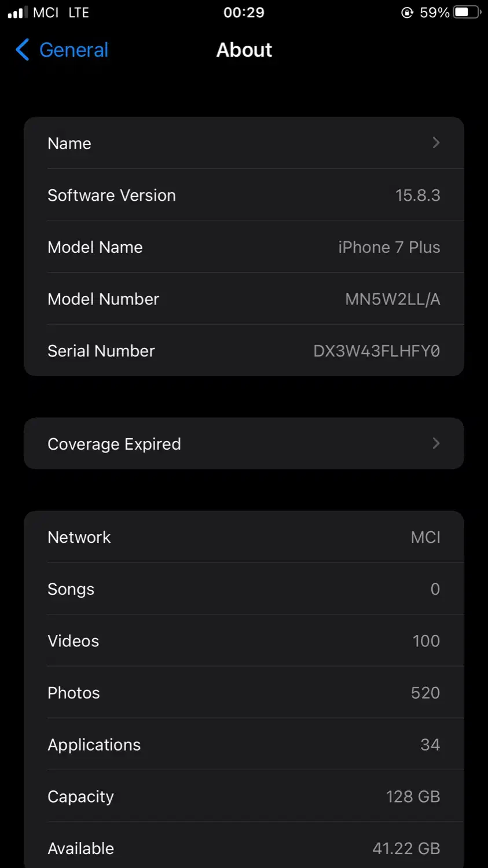Tap the Network MCI row
The image size is (488, 868).
243,537
